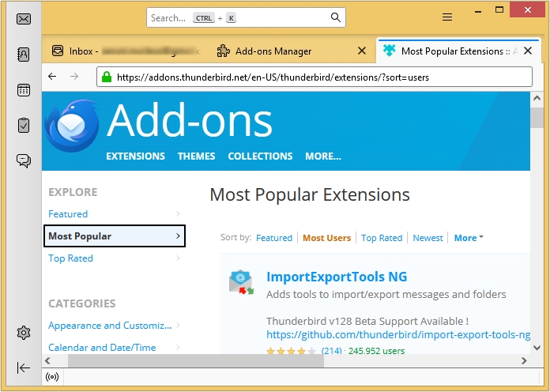Open the Address Book icon
This screenshot has height=392, width=550.
(x=24, y=55)
